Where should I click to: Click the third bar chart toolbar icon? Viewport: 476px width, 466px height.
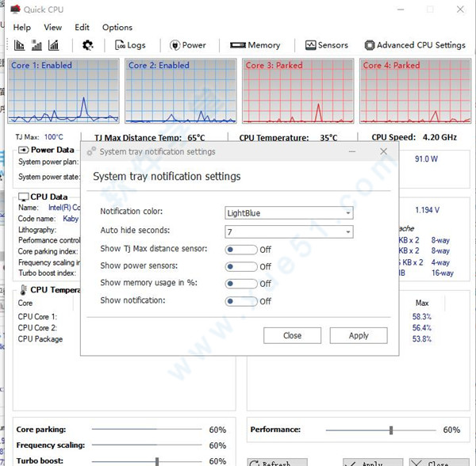[54, 45]
